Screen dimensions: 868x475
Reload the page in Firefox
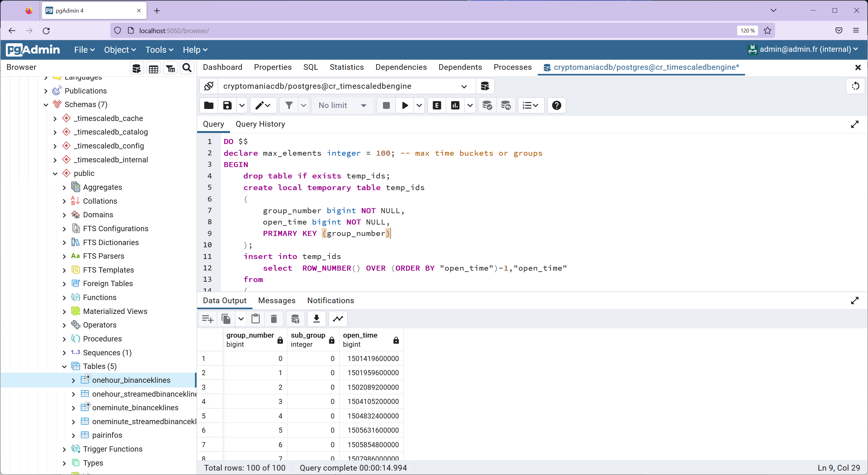click(46, 31)
